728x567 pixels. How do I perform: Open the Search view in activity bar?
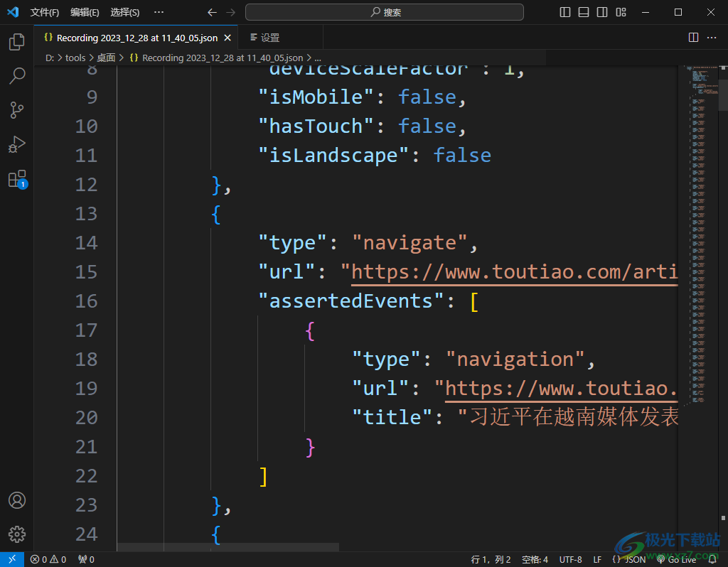tap(17, 75)
